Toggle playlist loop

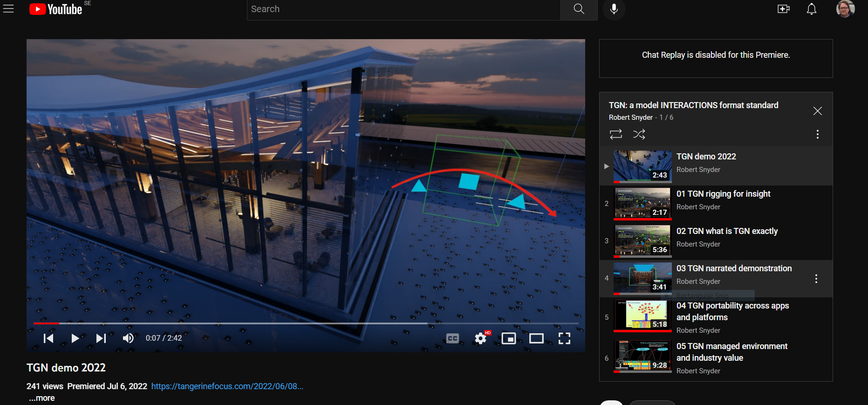point(615,135)
